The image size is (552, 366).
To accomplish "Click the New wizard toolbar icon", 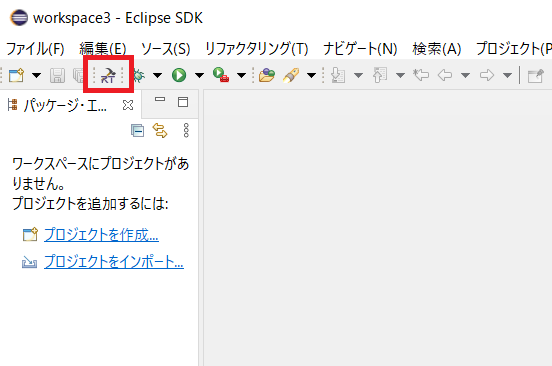I will (16, 75).
